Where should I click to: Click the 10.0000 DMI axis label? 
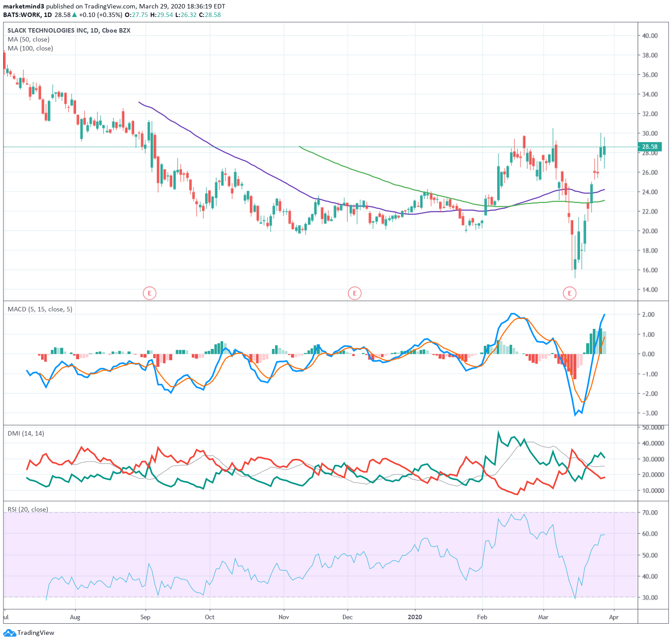pos(653,491)
